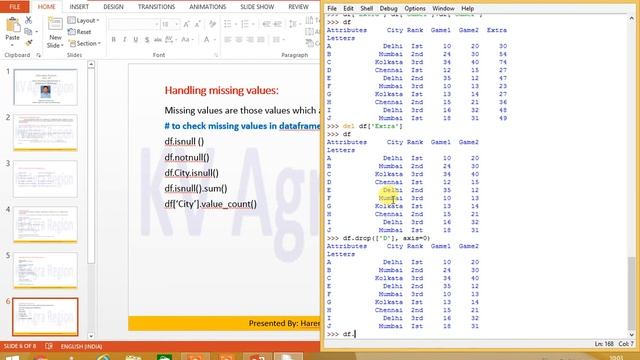Reset the slide with the Reset button

80,32
